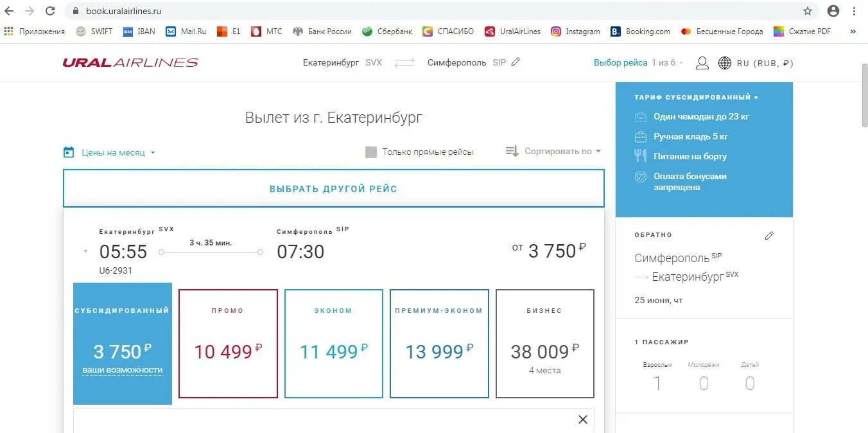868x433 pixels.
Task: Click the flight number U6-2931
Action: [x=116, y=270]
